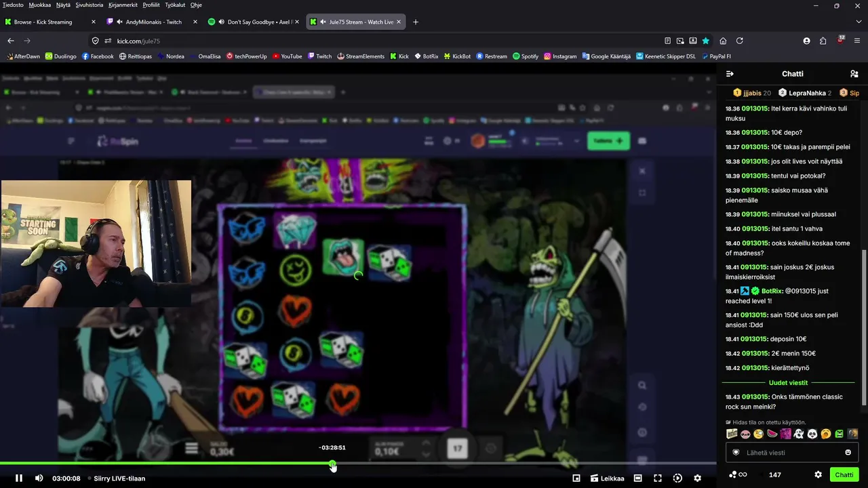The width and height of the screenshot is (868, 488).
Task: Click the Leikkaa clip button
Action: click(608, 478)
